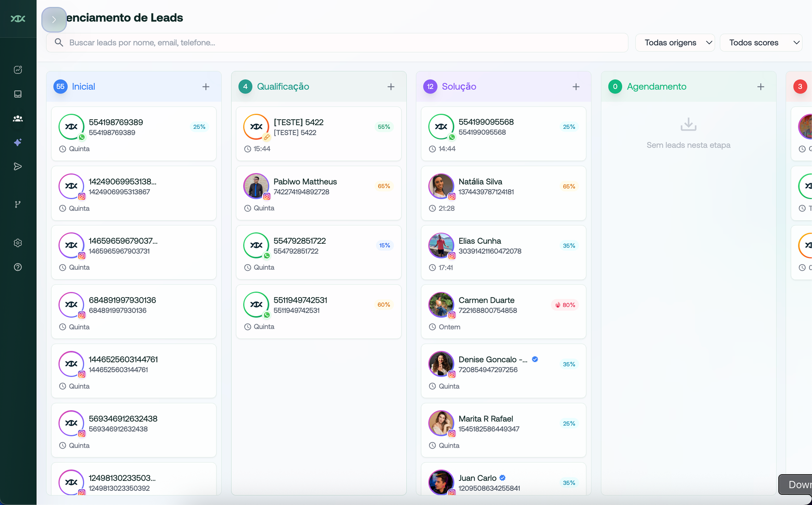Click the leads people sidebar icon
This screenshot has height=505, width=812.
(x=18, y=118)
